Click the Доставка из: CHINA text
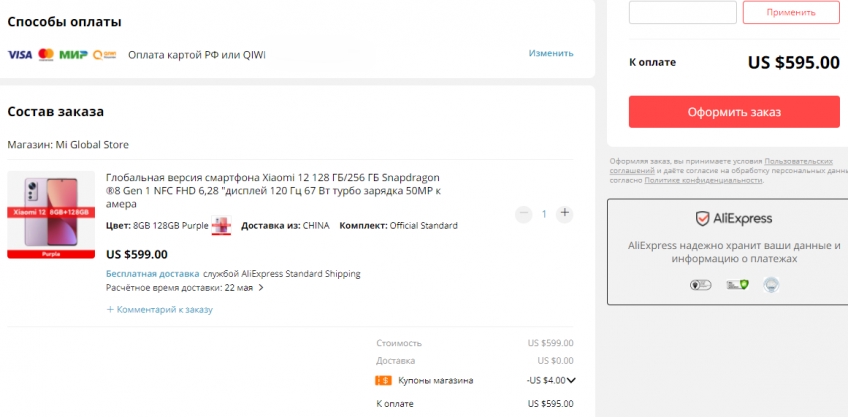 tap(285, 226)
